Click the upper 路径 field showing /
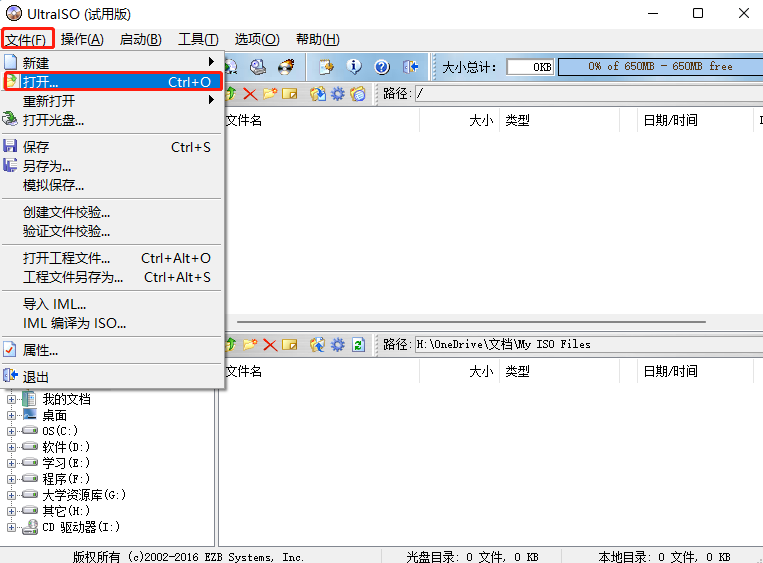This screenshot has width=763, height=563. coord(589,93)
